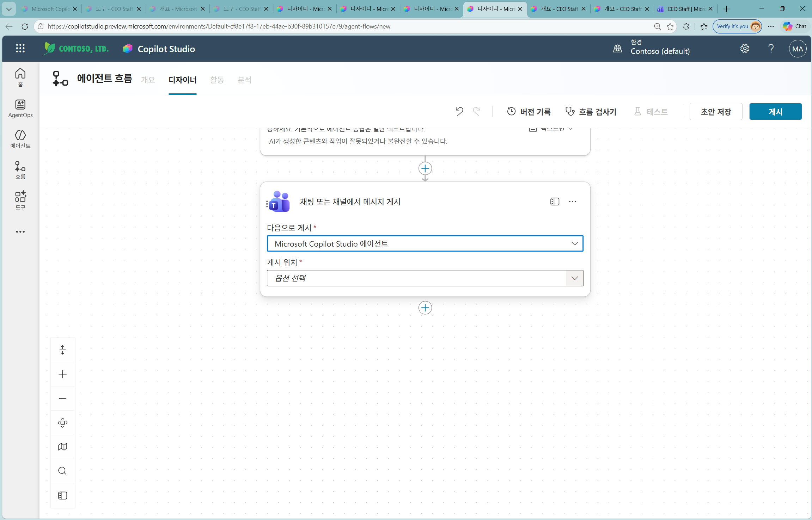Publish the flow with 게시 button
The image size is (812, 520).
(775, 112)
